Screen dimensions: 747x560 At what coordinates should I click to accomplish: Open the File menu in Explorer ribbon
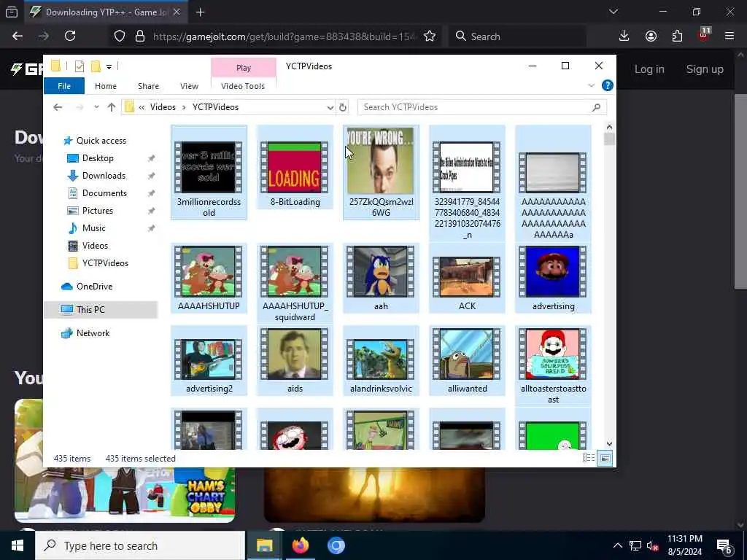pos(64,86)
